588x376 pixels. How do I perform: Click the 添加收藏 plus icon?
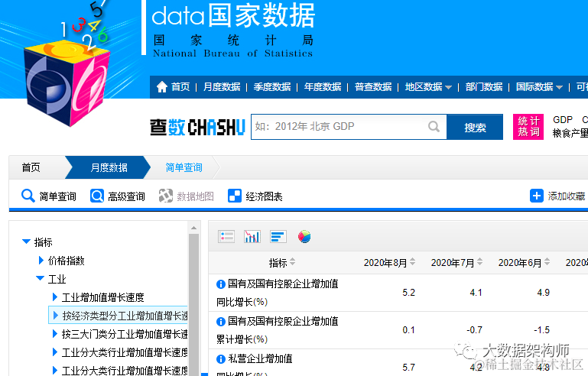tap(536, 196)
